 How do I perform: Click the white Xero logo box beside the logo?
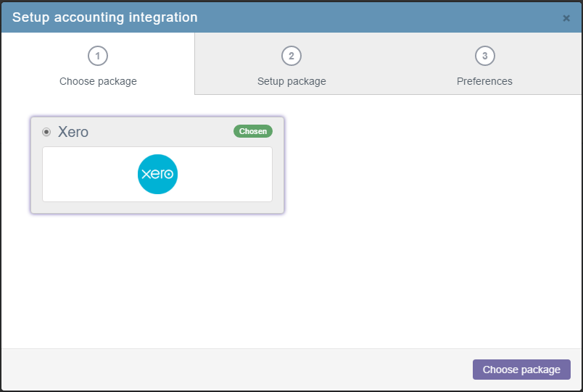coord(223,175)
